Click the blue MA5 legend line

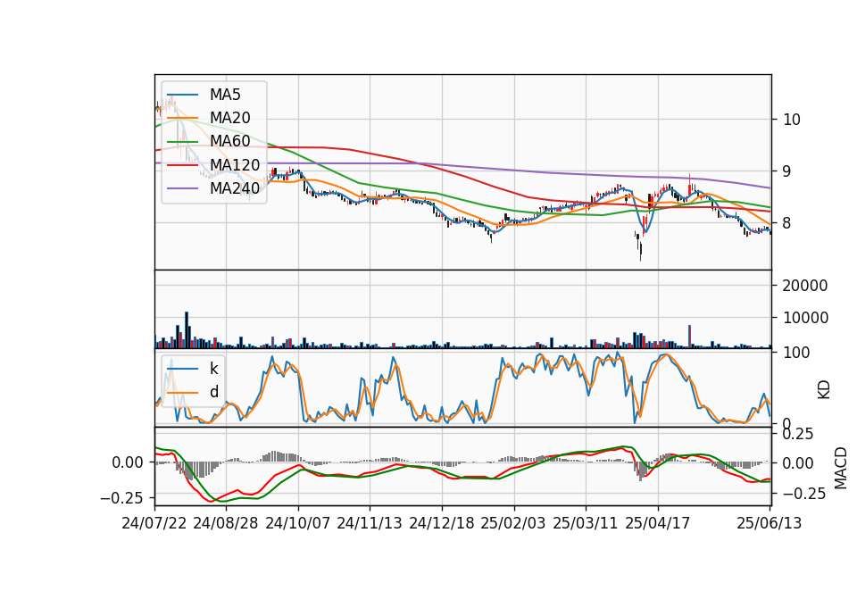click(x=182, y=95)
